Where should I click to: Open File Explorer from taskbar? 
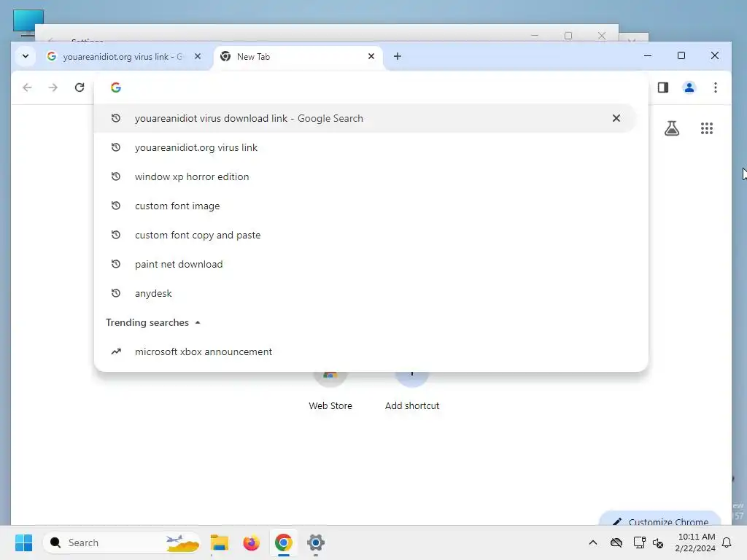(x=219, y=542)
